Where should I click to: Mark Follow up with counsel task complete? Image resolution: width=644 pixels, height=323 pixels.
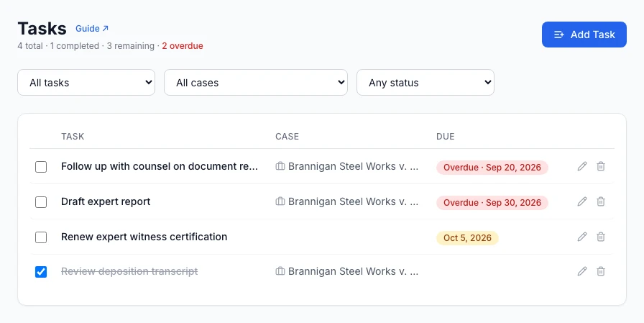(41, 167)
